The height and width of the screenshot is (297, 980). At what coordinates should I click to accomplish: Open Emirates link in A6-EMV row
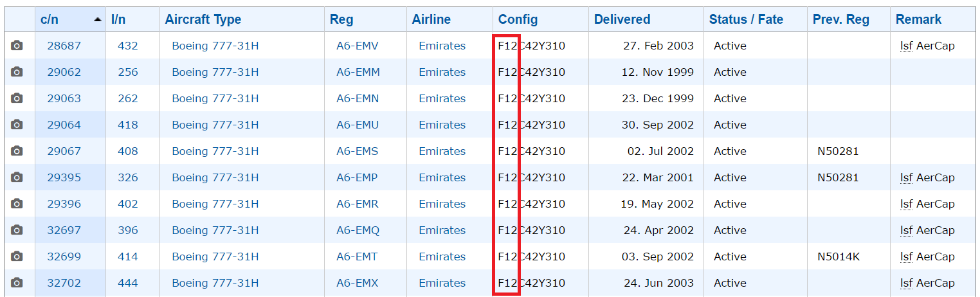click(x=442, y=46)
